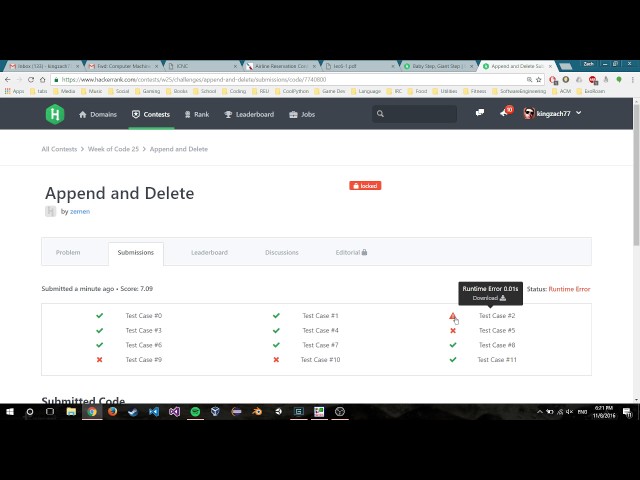Viewport: 640px width, 480px height.
Task: Open the Coding bookmarks folder
Action: pyautogui.click(x=234, y=91)
